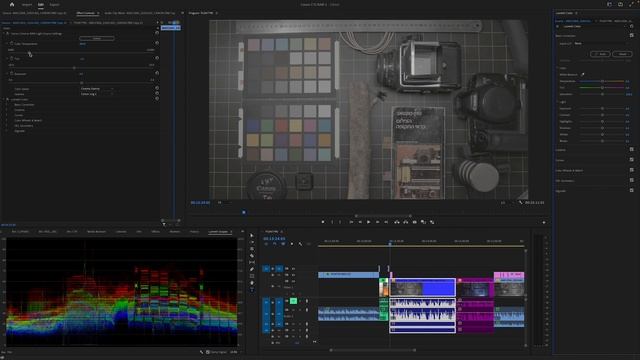Add a marker in Program monitor
Viewport: 640px width, 360px height.
[323, 222]
